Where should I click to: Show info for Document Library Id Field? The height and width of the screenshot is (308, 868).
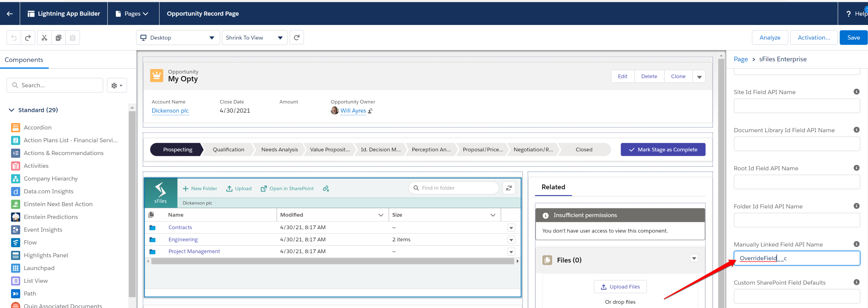click(856, 130)
